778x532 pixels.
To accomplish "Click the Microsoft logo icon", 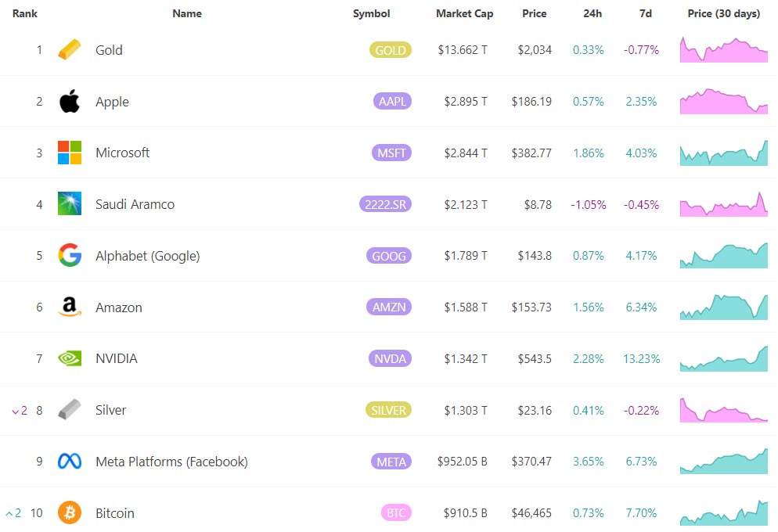I will click(70, 153).
